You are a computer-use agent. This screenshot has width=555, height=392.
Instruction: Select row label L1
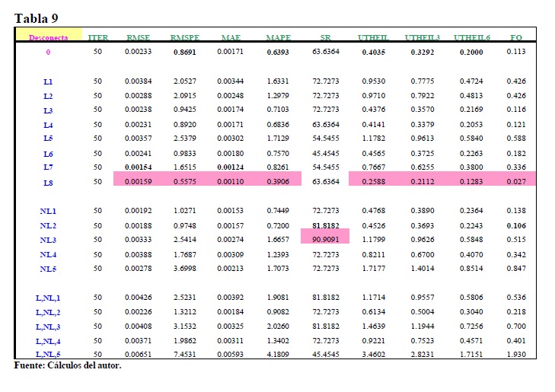click(x=48, y=81)
